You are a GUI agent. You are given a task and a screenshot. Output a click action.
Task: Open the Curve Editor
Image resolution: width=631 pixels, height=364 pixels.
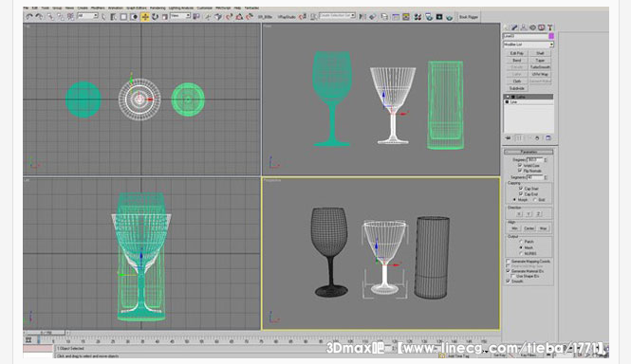coord(396,17)
